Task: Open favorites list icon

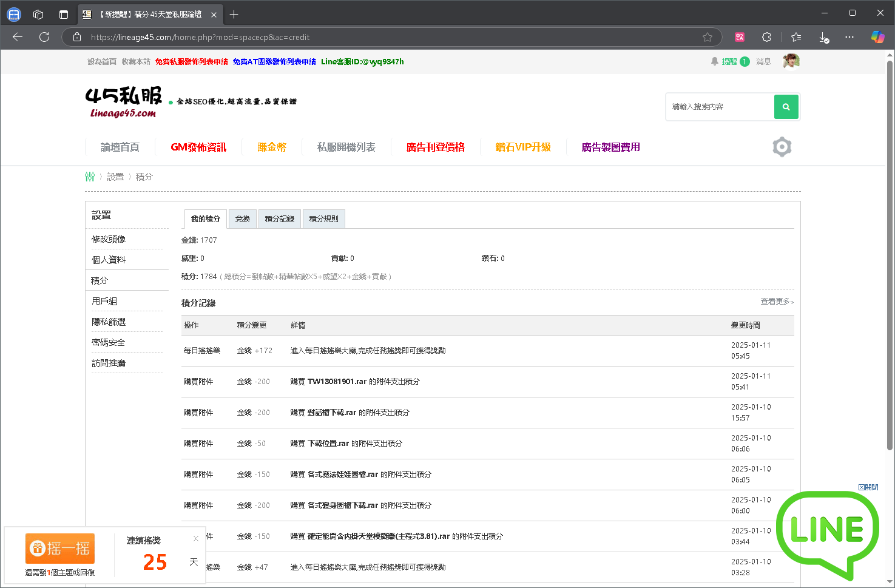Action: point(796,37)
